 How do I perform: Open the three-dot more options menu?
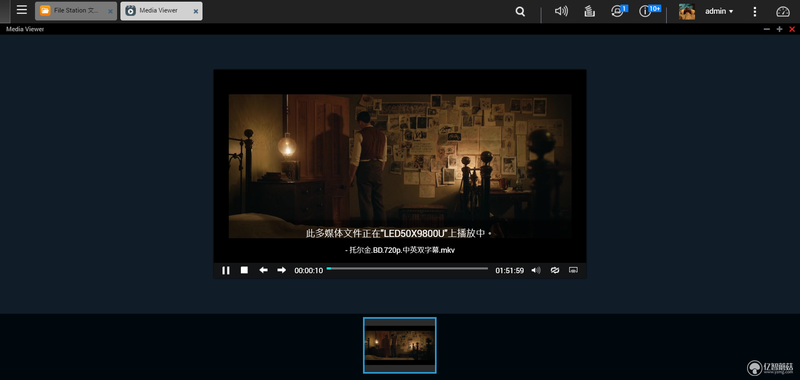[755, 11]
